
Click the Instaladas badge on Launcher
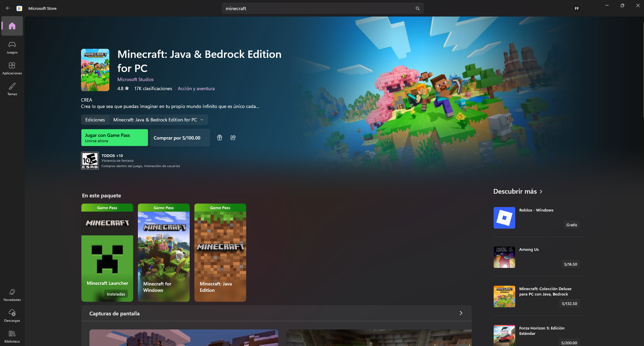(x=116, y=294)
